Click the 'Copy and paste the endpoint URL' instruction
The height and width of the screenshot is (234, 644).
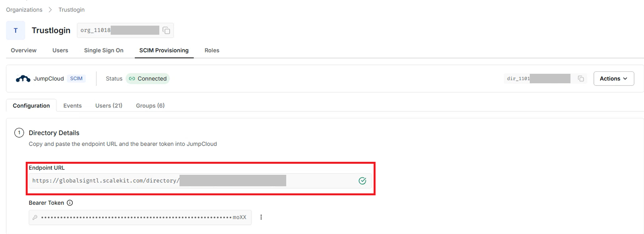(x=123, y=144)
